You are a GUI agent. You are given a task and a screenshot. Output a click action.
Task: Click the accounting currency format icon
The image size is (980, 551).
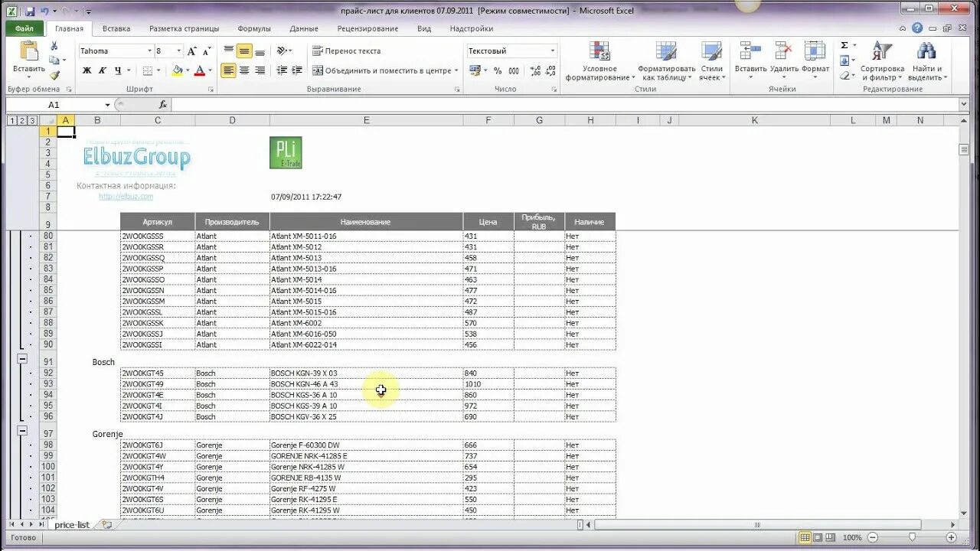pyautogui.click(x=475, y=70)
